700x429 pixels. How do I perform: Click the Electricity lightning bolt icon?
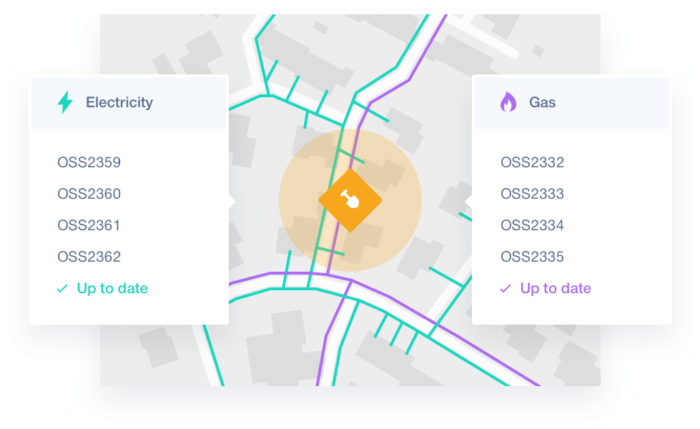[x=65, y=102]
